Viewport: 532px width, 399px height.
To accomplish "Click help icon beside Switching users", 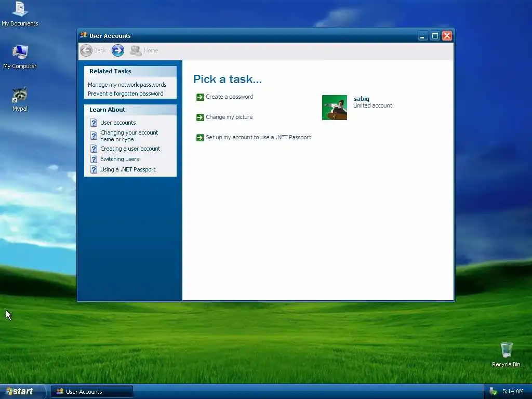I will [x=94, y=159].
